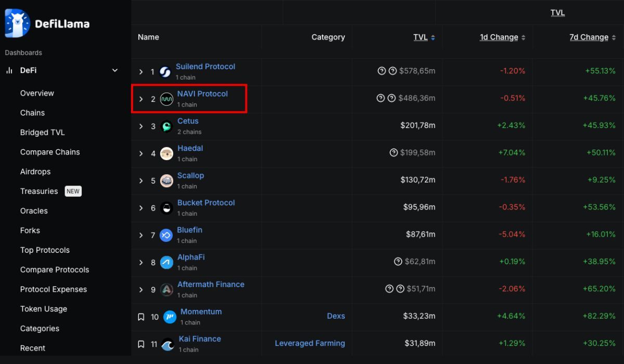The height and width of the screenshot is (364, 624).
Task: Click first question mark icon in Suilend TVL
Action: pyautogui.click(x=382, y=71)
